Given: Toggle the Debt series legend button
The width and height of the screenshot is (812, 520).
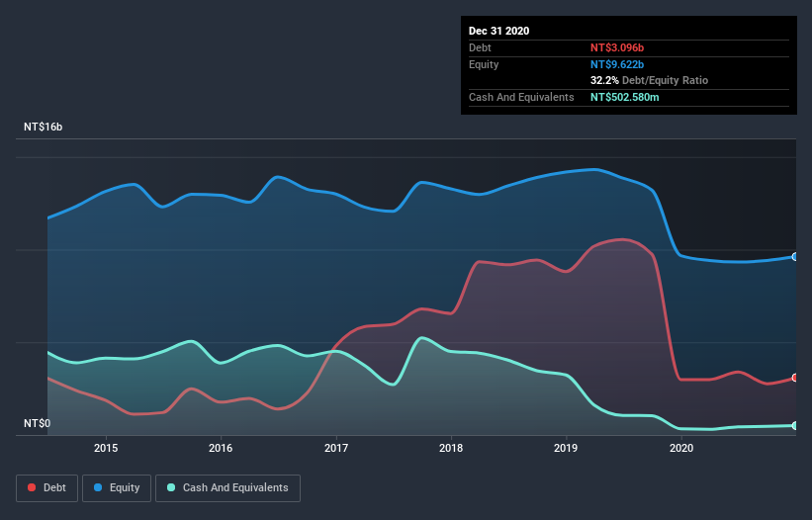Looking at the screenshot, I should [x=47, y=488].
